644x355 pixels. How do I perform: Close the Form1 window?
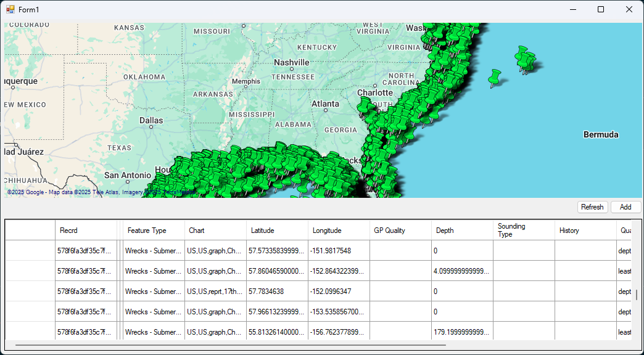point(629,9)
